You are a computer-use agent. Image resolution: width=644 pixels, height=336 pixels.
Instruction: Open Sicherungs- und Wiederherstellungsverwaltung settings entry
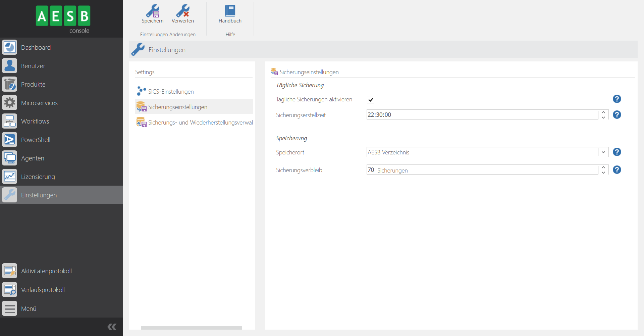200,123
